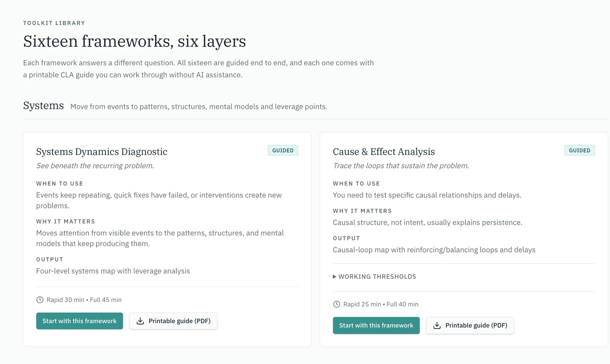The height and width of the screenshot is (364, 610).
Task: Click the Systems Dynamics Diagnostic title
Action: click(x=102, y=152)
